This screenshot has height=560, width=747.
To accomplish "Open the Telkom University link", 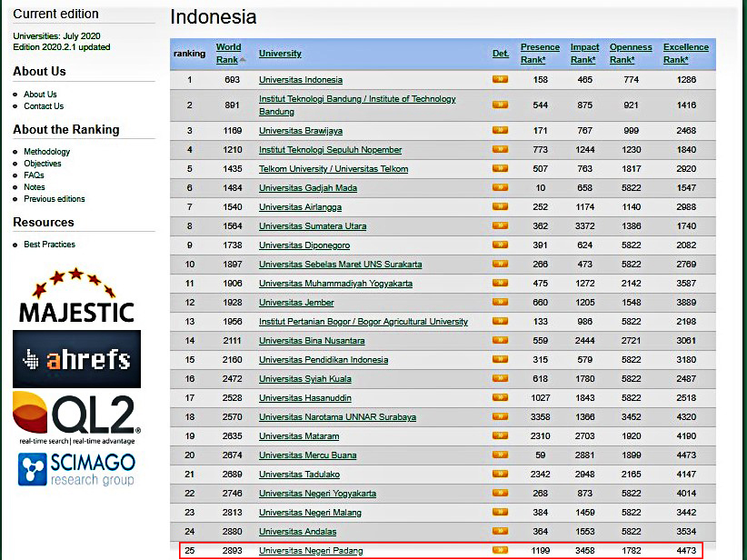I will [x=334, y=169].
